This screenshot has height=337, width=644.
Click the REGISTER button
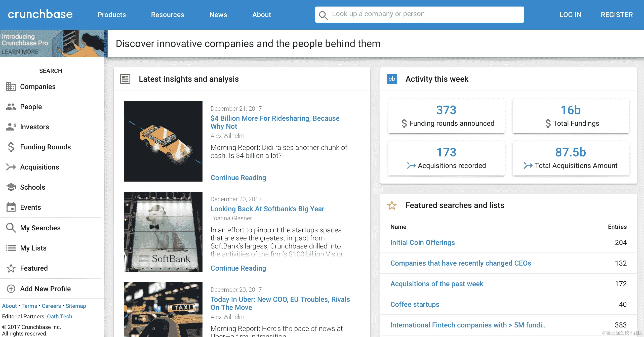(617, 15)
